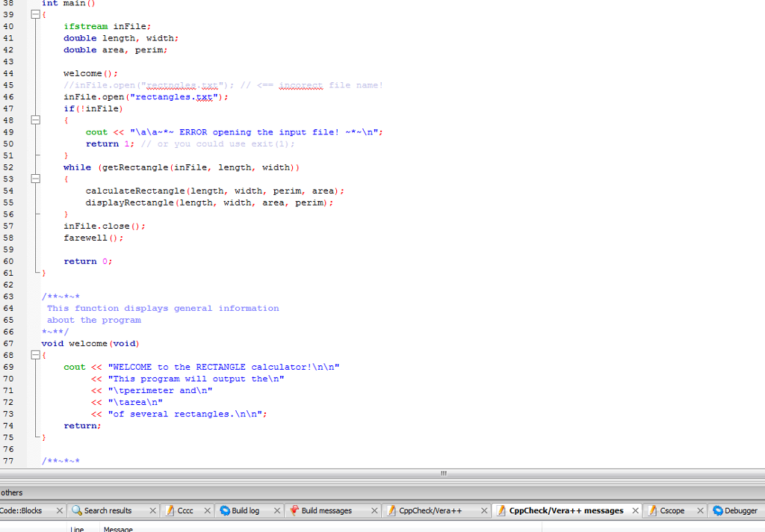765x532 pixels.
Task: Click line number 43 in the margin
Action: tap(8, 61)
